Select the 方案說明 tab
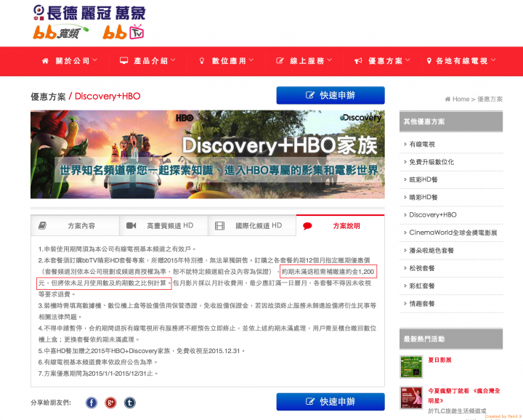This screenshot has height=420, width=523. 340,226
